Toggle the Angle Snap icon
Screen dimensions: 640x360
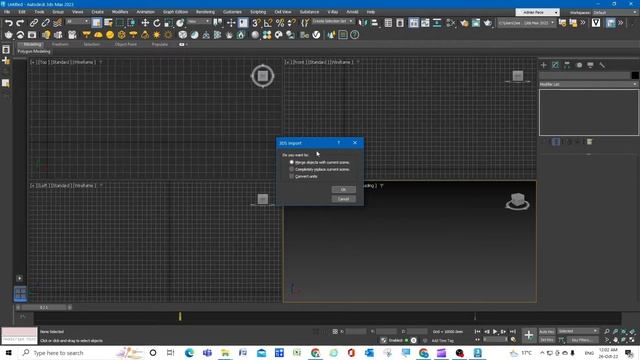268,23
